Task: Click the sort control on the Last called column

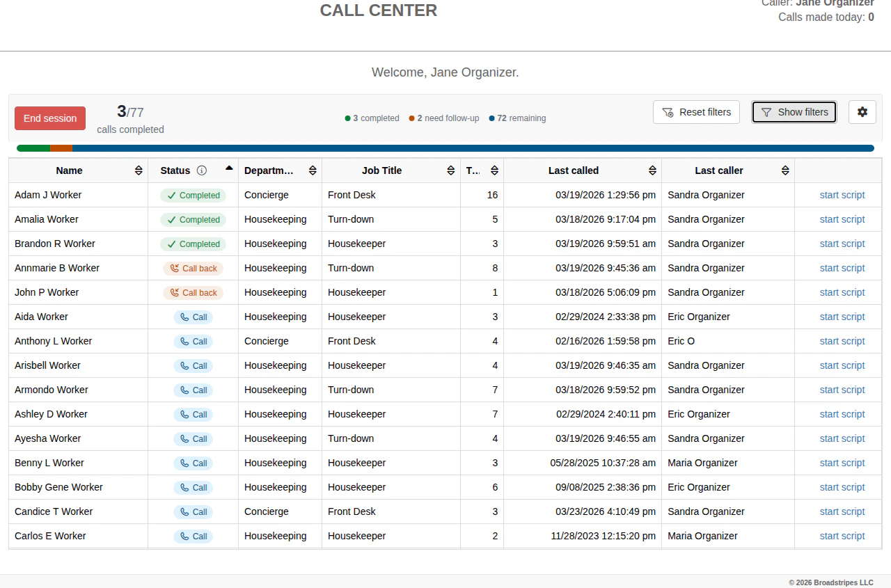Action: 652,170
